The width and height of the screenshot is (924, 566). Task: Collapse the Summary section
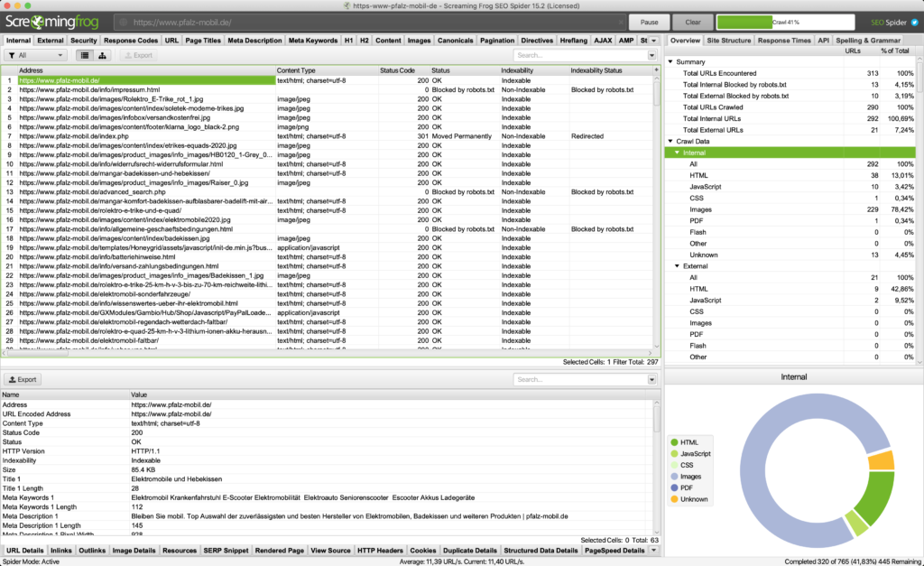pos(670,61)
